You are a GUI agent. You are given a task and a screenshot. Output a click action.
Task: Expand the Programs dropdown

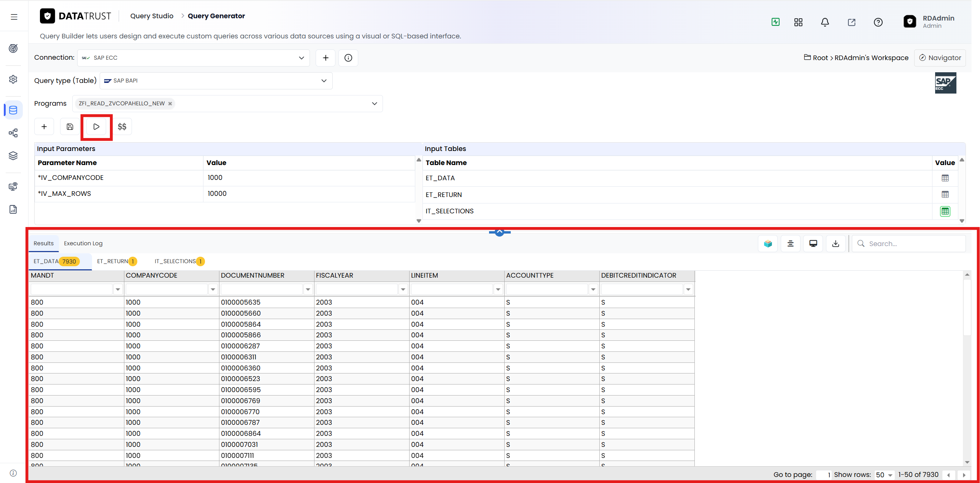374,103
